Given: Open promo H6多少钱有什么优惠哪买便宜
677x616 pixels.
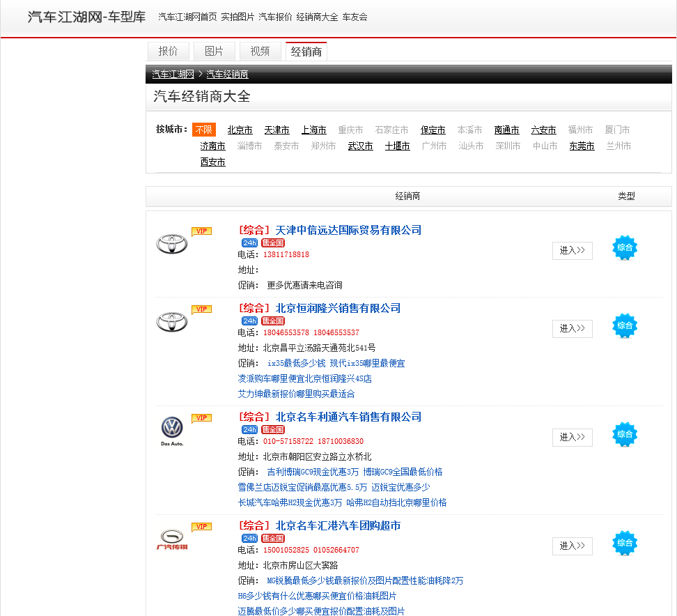Looking at the screenshot, I should 317,596.
